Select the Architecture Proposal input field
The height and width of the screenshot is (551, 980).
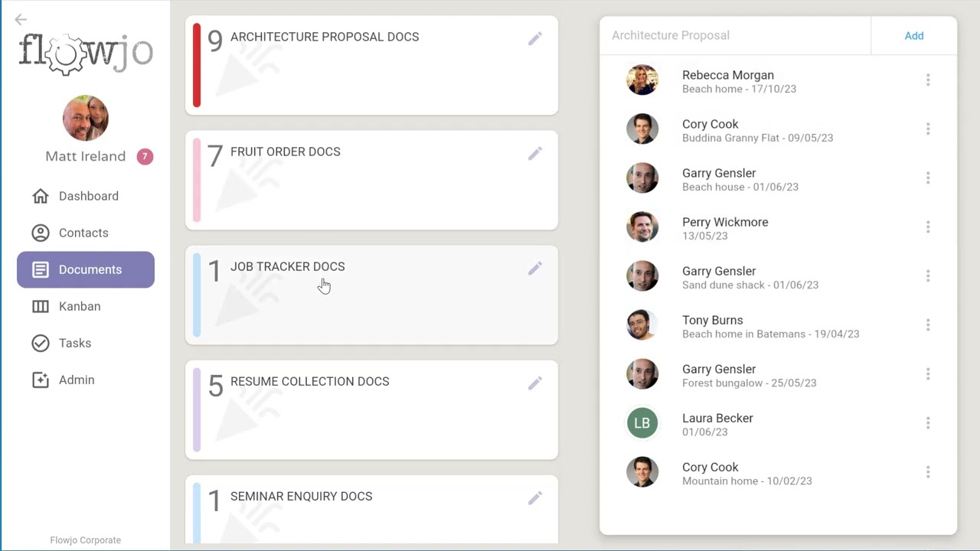point(735,35)
